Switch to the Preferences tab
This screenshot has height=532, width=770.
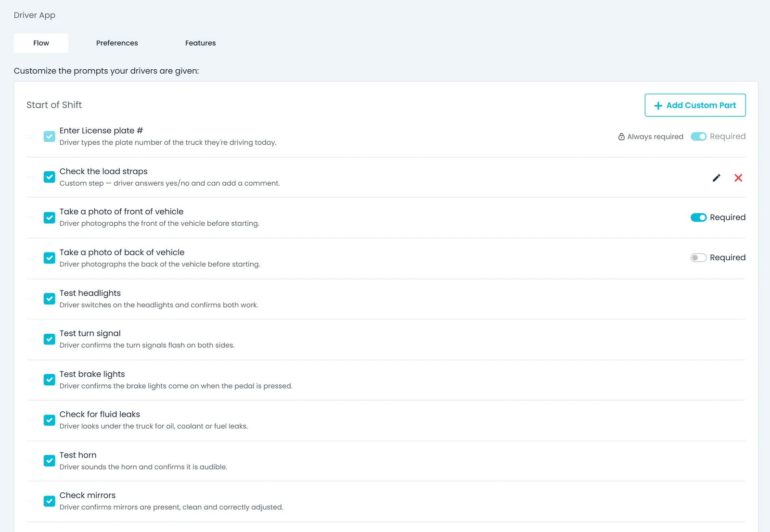click(x=117, y=43)
